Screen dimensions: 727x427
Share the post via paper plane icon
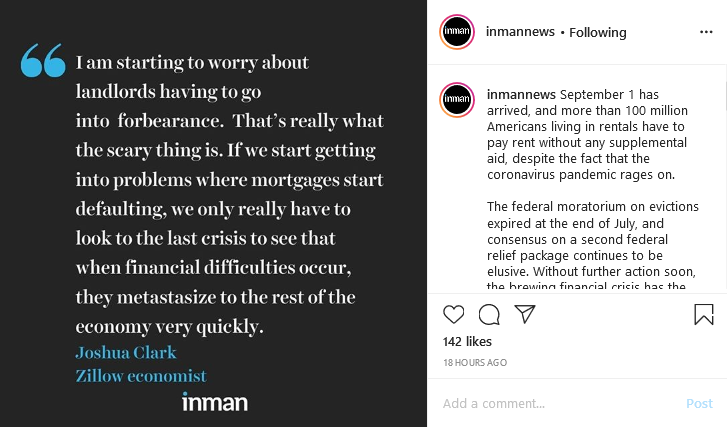point(524,314)
